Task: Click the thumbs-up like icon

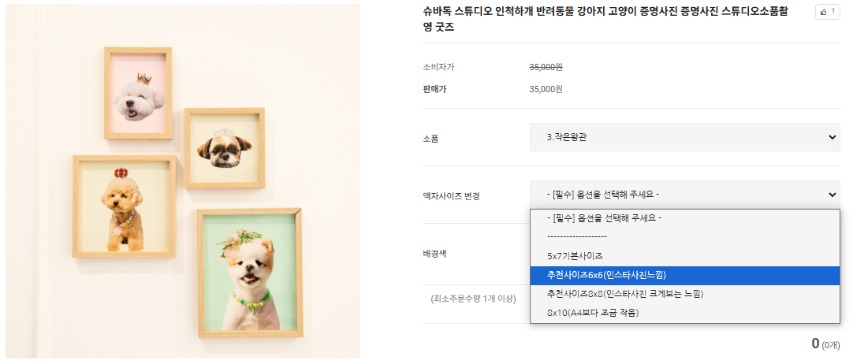Action: (x=824, y=12)
